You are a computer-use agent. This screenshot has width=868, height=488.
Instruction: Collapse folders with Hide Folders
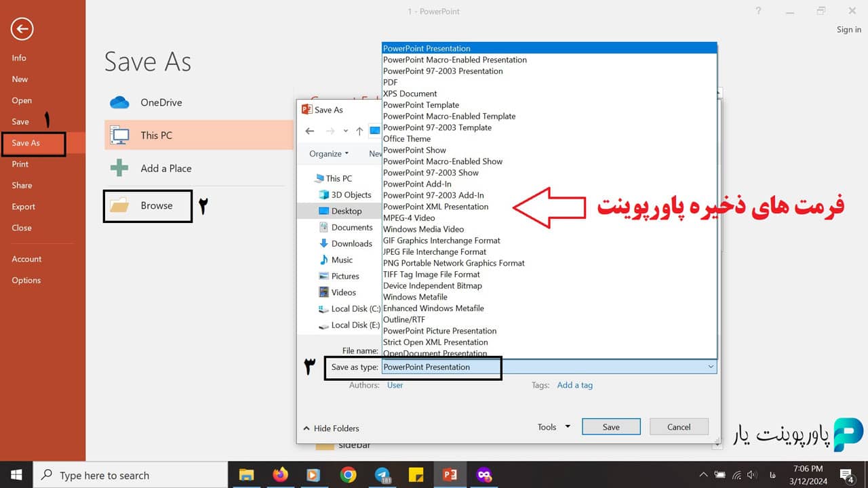[331, 428]
